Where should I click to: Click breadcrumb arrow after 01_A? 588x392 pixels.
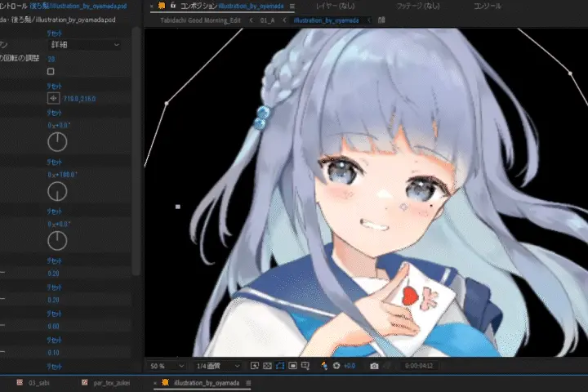click(284, 20)
